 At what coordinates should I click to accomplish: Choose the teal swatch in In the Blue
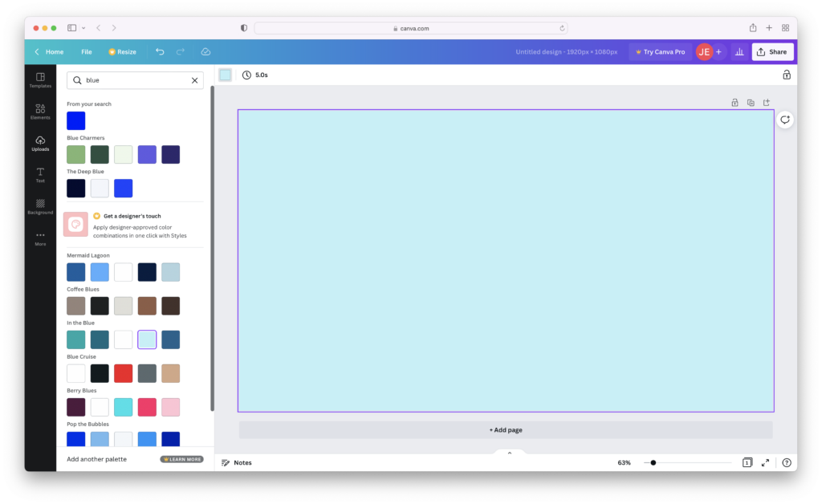pos(76,340)
